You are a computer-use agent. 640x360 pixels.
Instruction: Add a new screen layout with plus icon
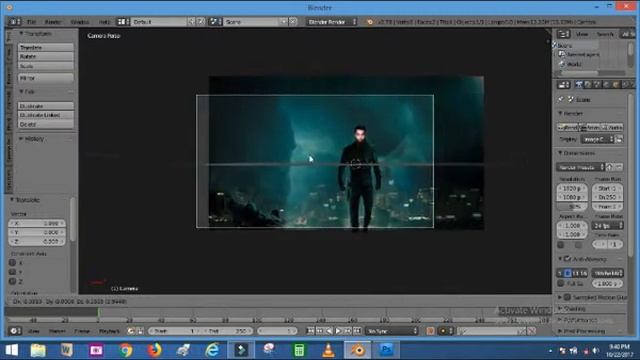point(191,22)
